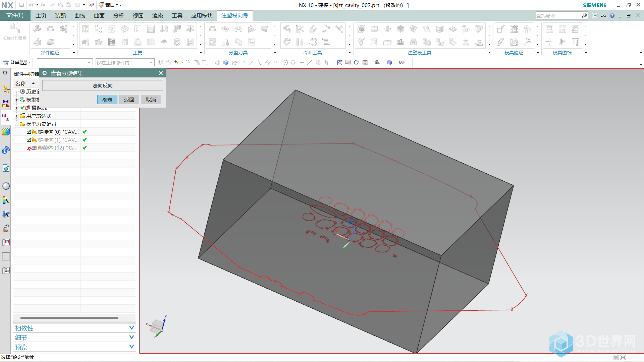Image resolution: width=644 pixels, height=362 pixels.
Task: Open the 菜单(M) dropdown
Action: [17, 62]
